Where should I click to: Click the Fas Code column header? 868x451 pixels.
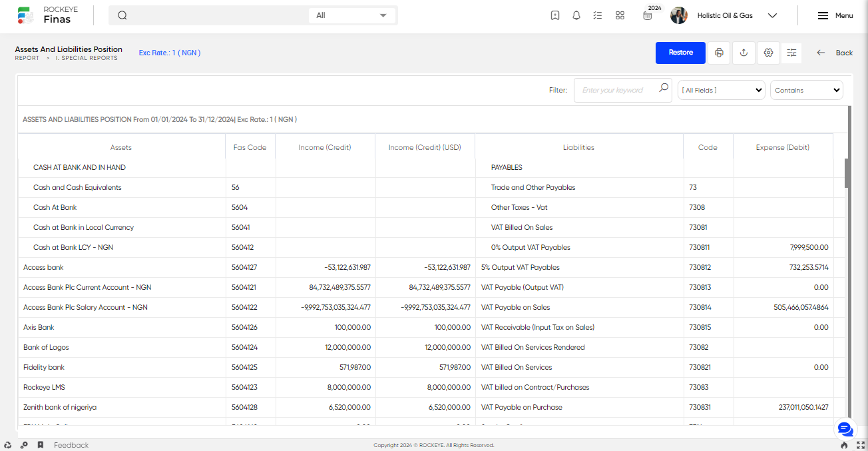point(250,147)
